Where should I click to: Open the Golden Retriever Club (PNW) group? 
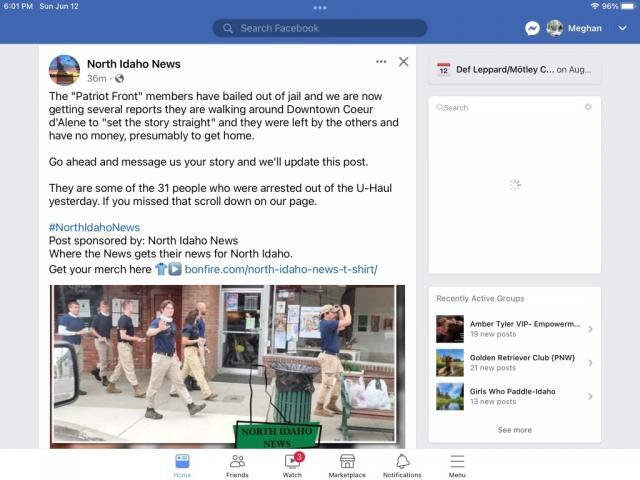coord(515,362)
